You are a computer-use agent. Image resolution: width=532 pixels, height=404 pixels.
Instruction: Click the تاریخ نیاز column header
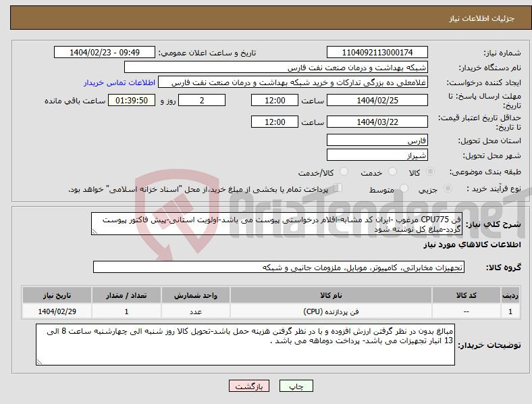pyautogui.click(x=57, y=295)
